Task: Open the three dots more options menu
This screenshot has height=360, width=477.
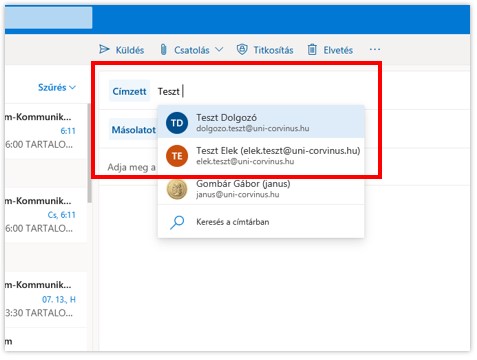Action: [375, 49]
